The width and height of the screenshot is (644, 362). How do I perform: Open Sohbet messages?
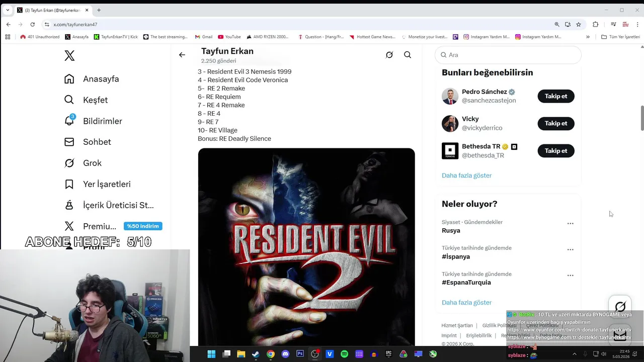coord(88,142)
